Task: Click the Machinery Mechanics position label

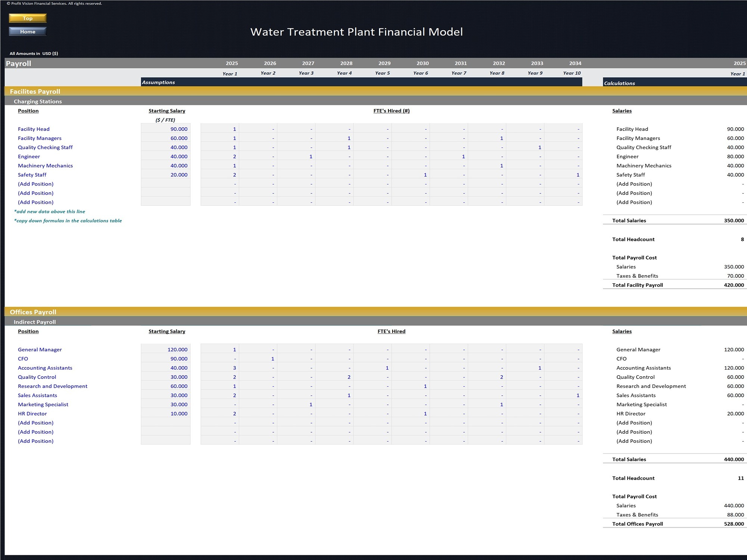Action: (x=45, y=165)
